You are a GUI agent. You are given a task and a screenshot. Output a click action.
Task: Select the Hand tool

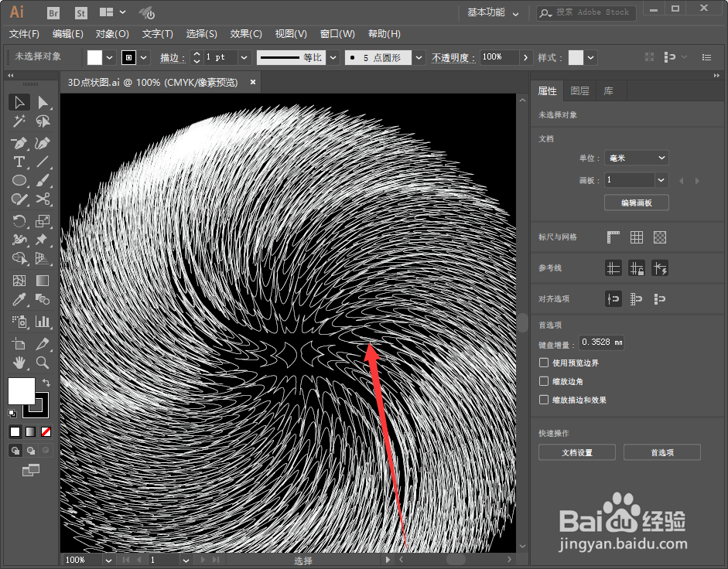pos(19,363)
